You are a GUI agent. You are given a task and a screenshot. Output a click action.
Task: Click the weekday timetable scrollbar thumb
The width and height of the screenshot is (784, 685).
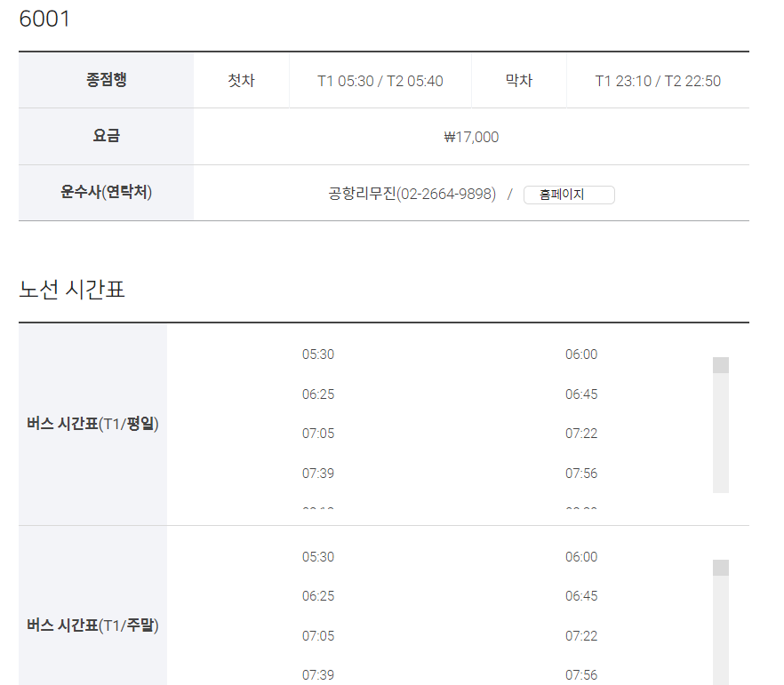[721, 365]
